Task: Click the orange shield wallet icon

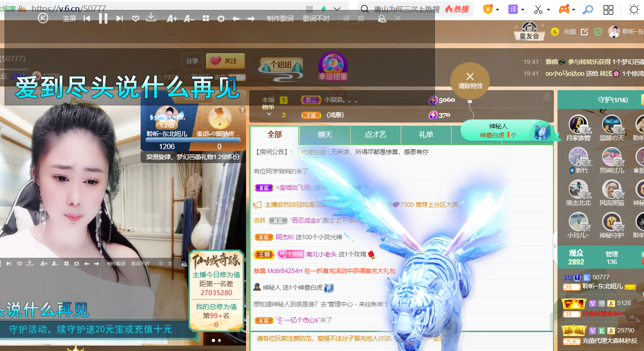Action: click(488, 9)
